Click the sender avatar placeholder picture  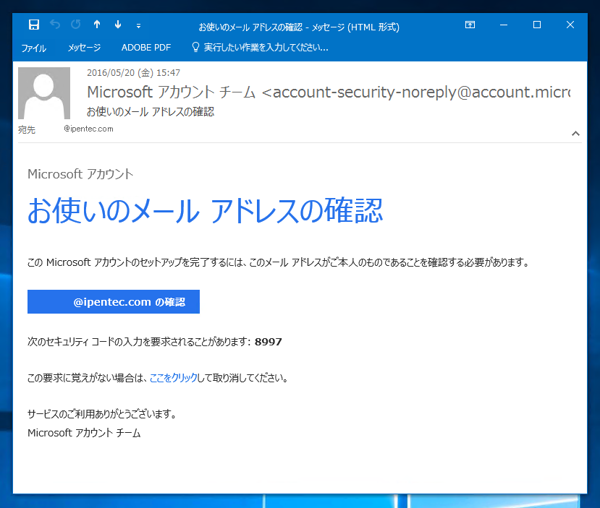[44, 93]
